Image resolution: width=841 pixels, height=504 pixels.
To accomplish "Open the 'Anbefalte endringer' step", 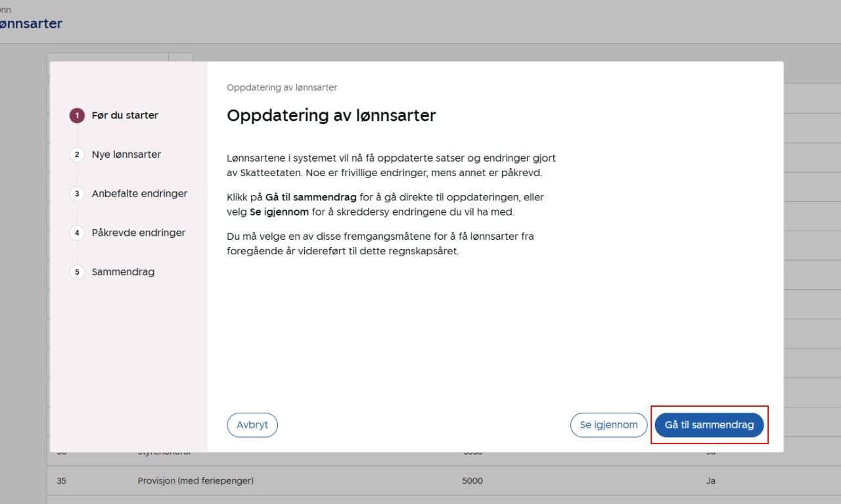I will point(139,194).
